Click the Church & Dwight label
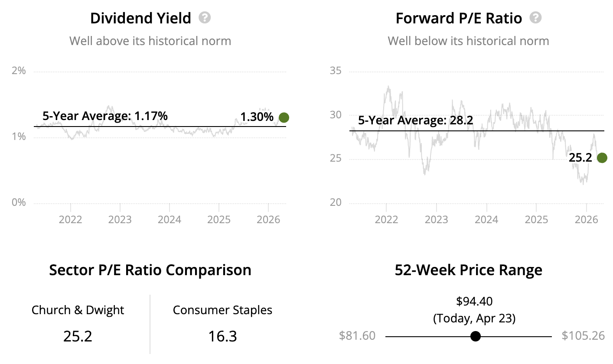 click(78, 310)
